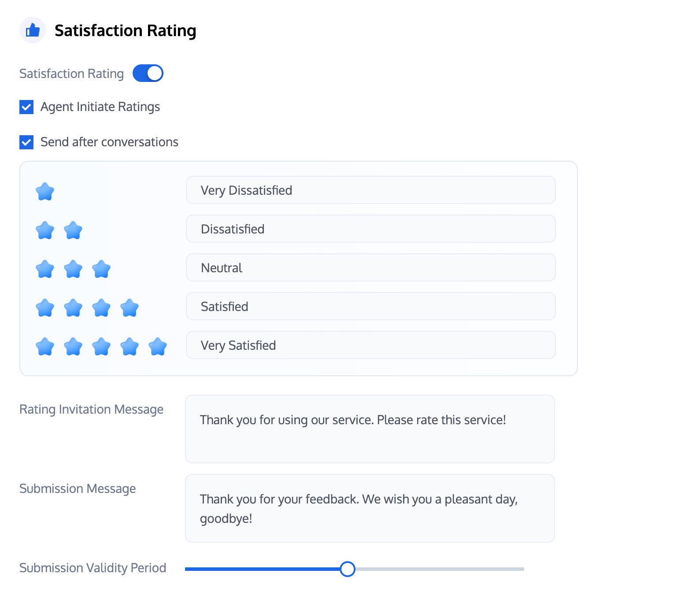
Task: Click the third star in the three-star row
Action: [x=101, y=269]
